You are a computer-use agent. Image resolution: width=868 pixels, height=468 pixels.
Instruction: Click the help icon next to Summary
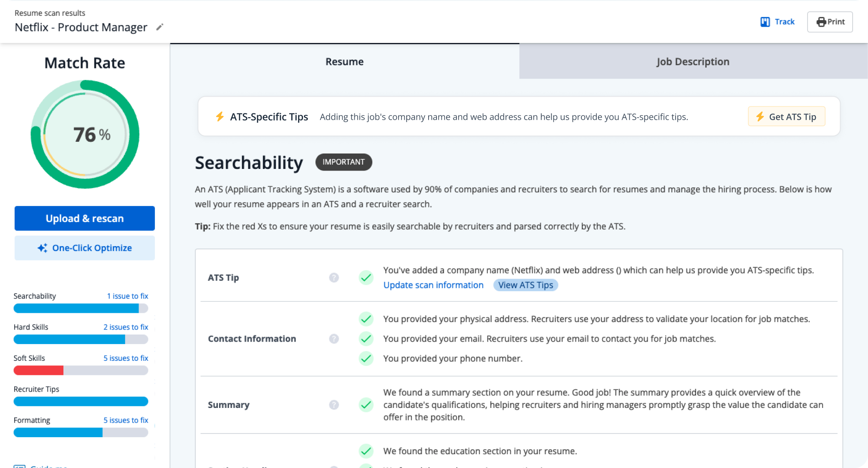[x=334, y=405]
